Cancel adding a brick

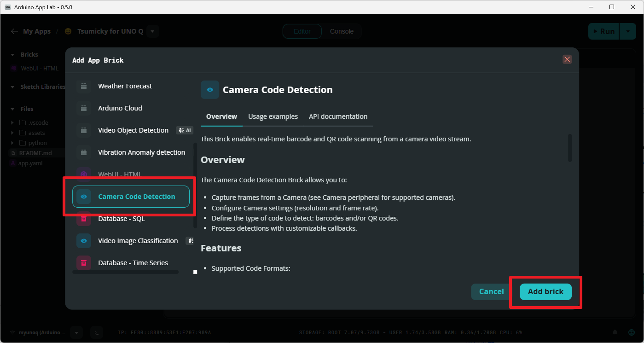(x=491, y=292)
